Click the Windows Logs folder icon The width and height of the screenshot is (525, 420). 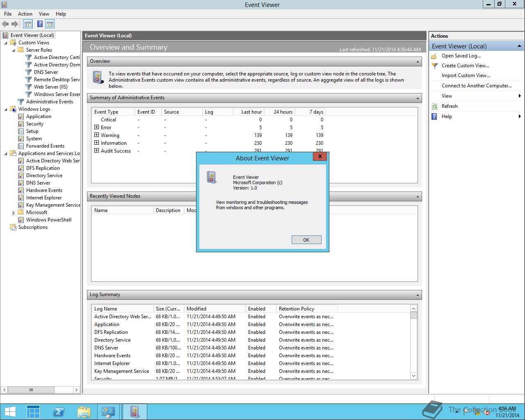coord(13,109)
